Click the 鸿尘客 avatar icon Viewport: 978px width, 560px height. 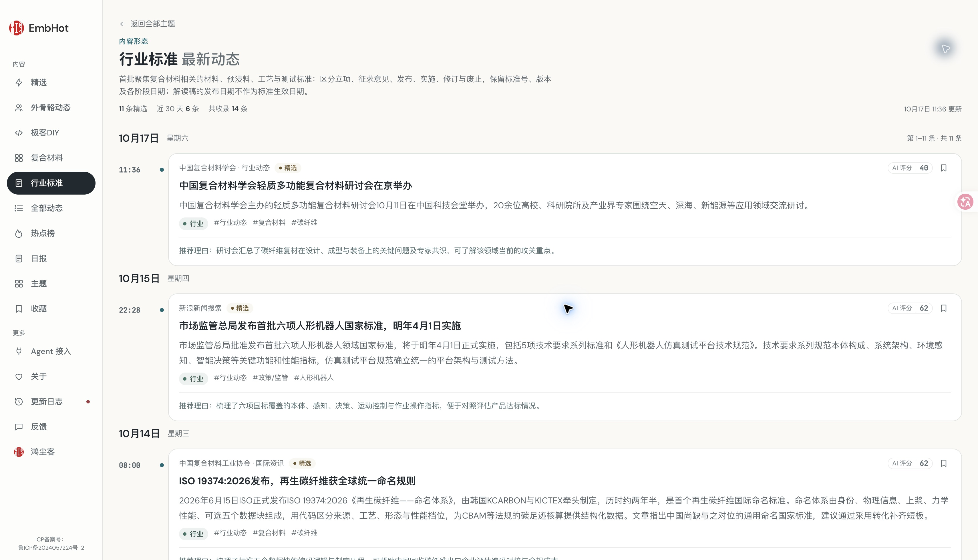tap(19, 452)
